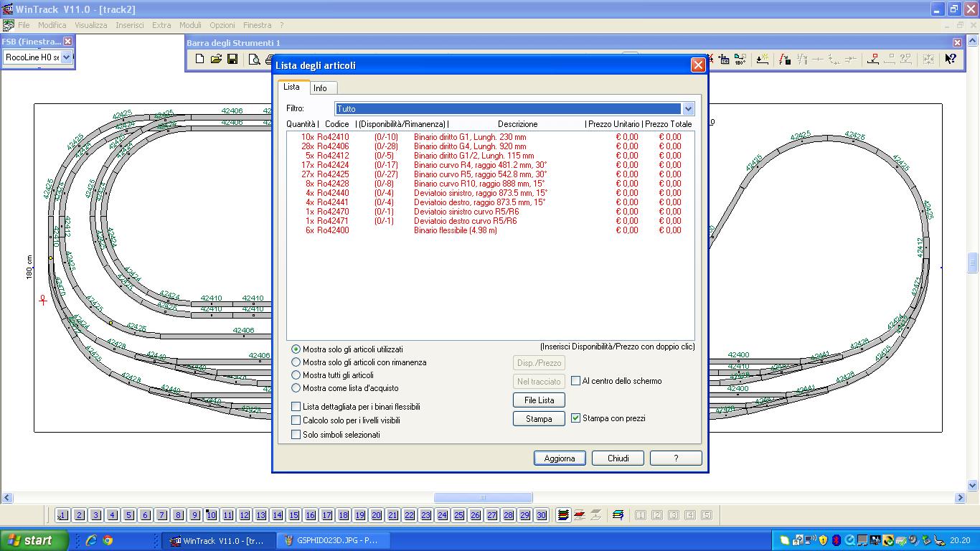Click the Stampa button
Viewport: 980px width, 551px height.
[x=540, y=419]
